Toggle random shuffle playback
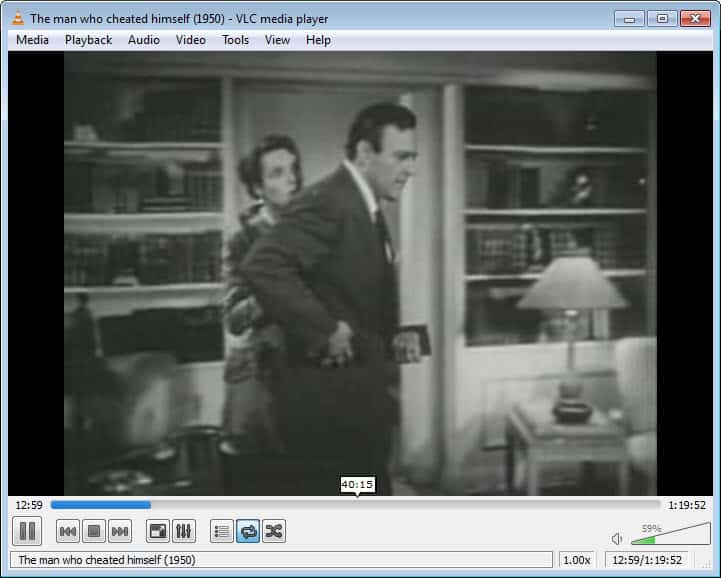The height and width of the screenshot is (578, 721). [x=274, y=531]
